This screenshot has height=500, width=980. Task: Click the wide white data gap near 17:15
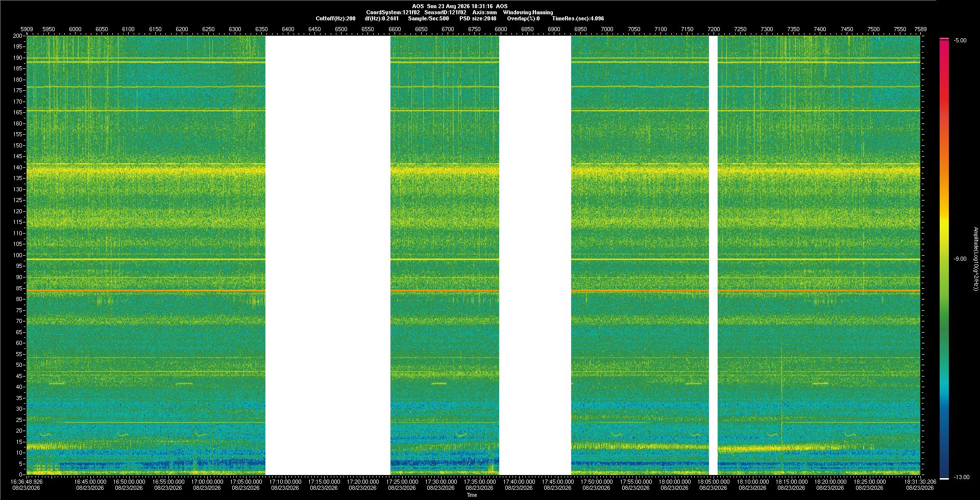pos(328,255)
